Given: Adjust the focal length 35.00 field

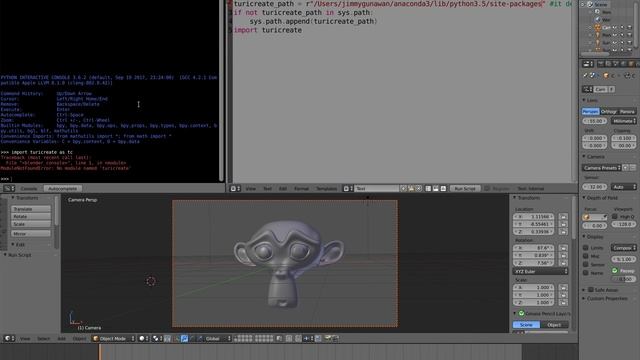Looking at the screenshot, I should coord(595,121).
